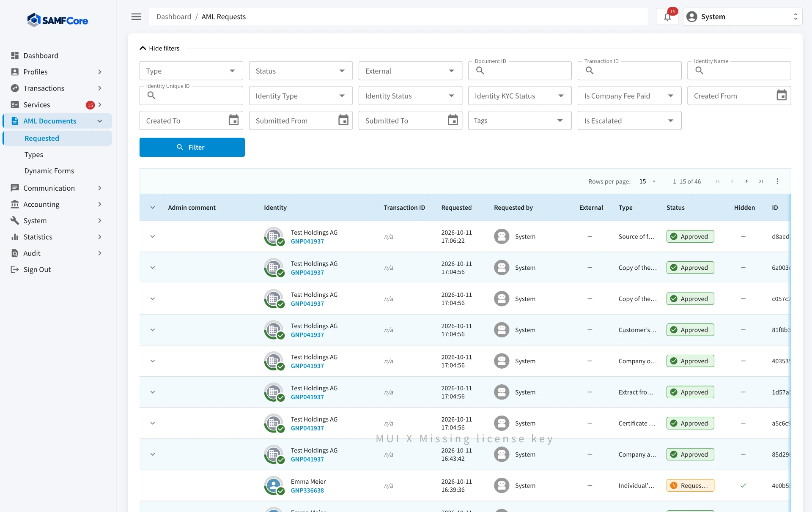Image resolution: width=812 pixels, height=512 pixels.
Task: Focus the Identity Name search field
Action: point(739,71)
